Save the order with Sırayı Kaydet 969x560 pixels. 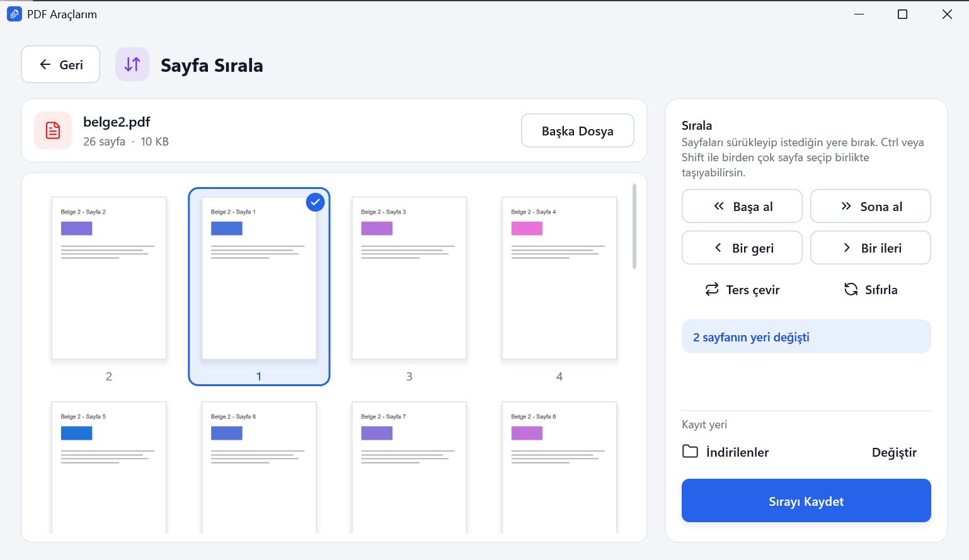point(806,501)
